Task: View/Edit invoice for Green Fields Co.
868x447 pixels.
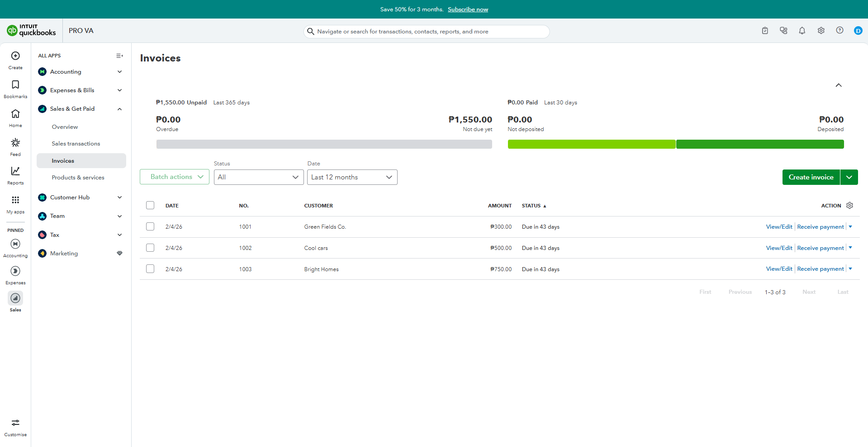Action: pos(779,227)
